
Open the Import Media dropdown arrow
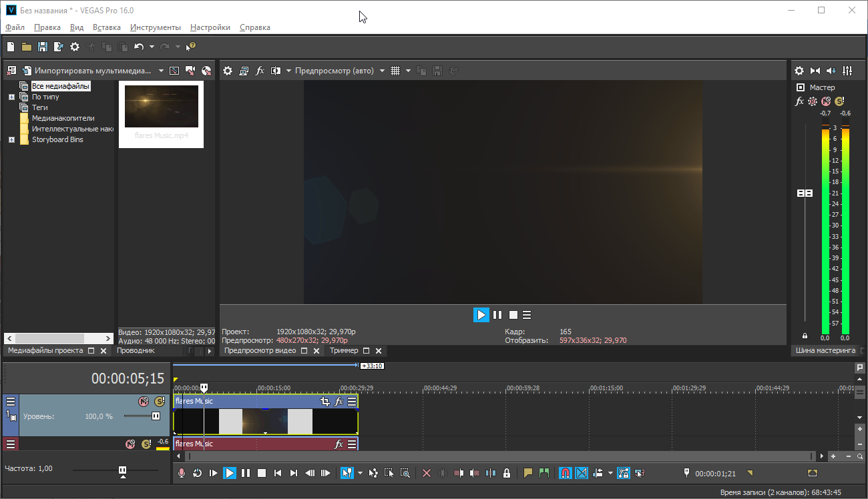(161, 71)
